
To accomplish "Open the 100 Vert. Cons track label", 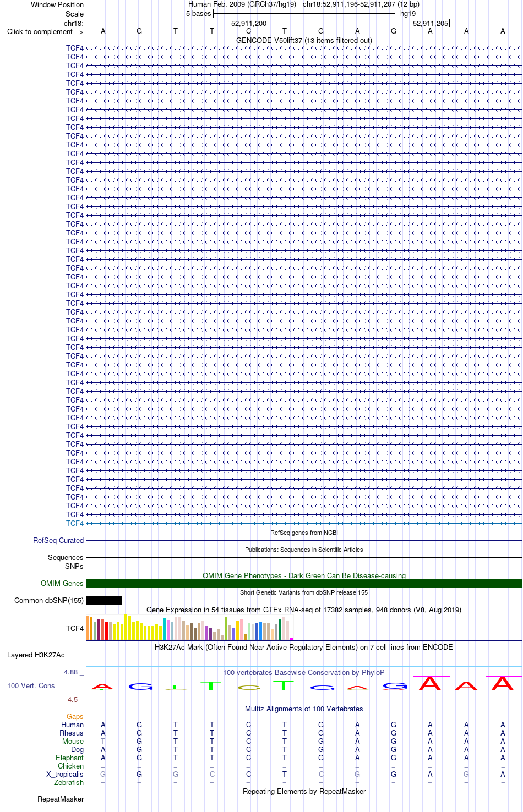I will pos(31,685).
